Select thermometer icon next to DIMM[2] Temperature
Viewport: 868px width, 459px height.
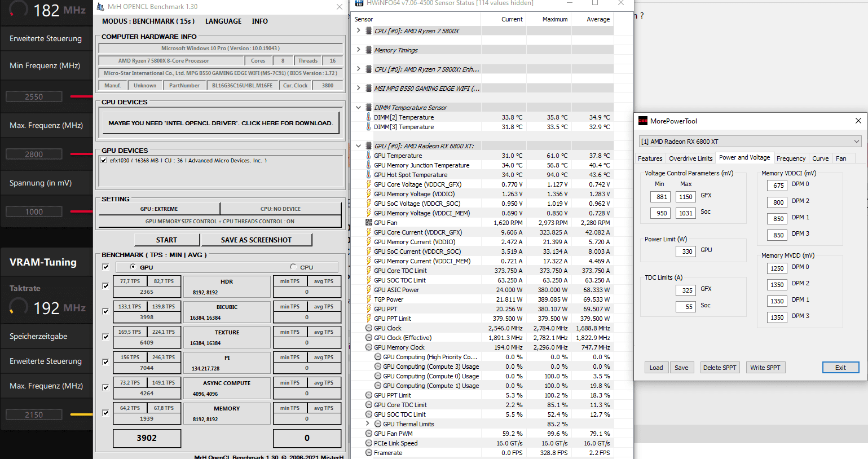tap(369, 117)
